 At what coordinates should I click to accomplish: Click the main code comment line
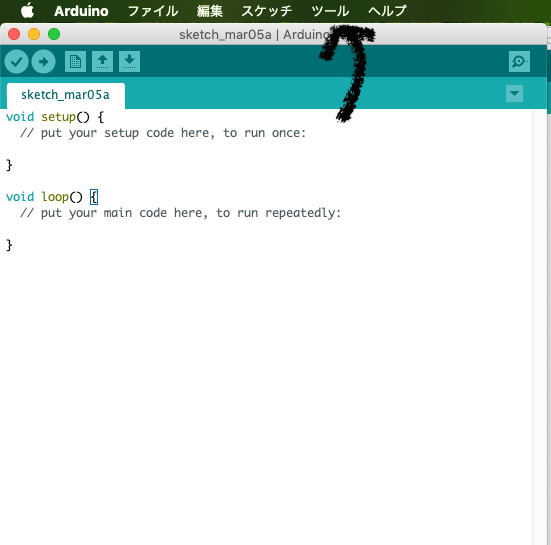180,213
